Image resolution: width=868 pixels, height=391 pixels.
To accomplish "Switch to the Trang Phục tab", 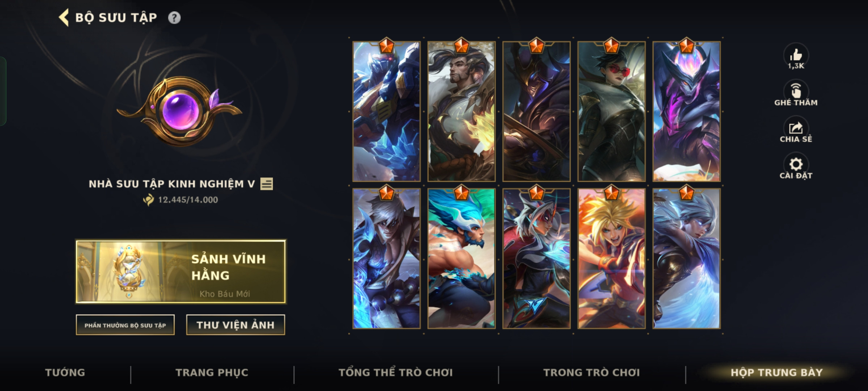I will point(212,373).
